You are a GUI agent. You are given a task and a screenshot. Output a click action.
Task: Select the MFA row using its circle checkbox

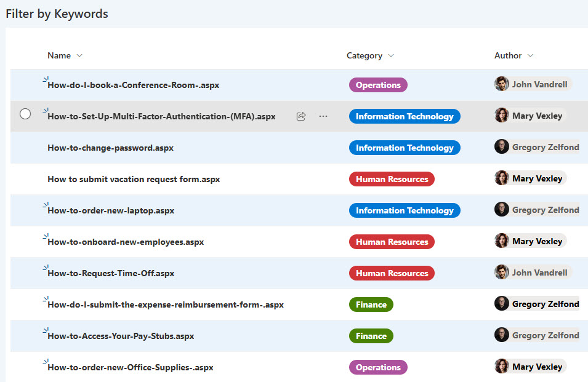(25, 114)
